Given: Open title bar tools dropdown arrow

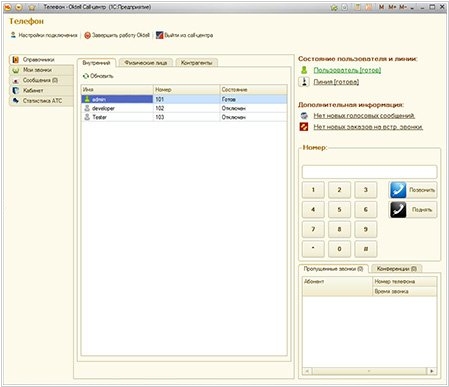Looking at the screenshot, I should click(x=413, y=7).
